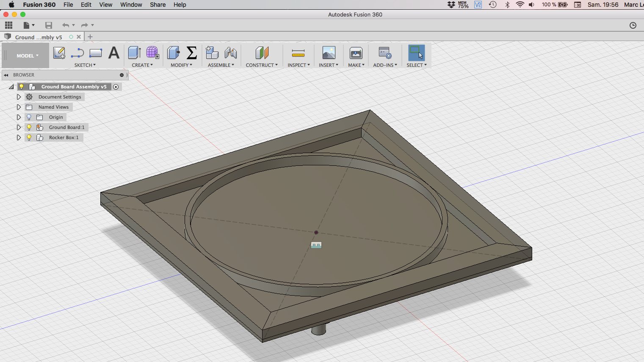The height and width of the screenshot is (362, 644).
Task: Select the Create Sketch tool
Action: pyautogui.click(x=59, y=53)
